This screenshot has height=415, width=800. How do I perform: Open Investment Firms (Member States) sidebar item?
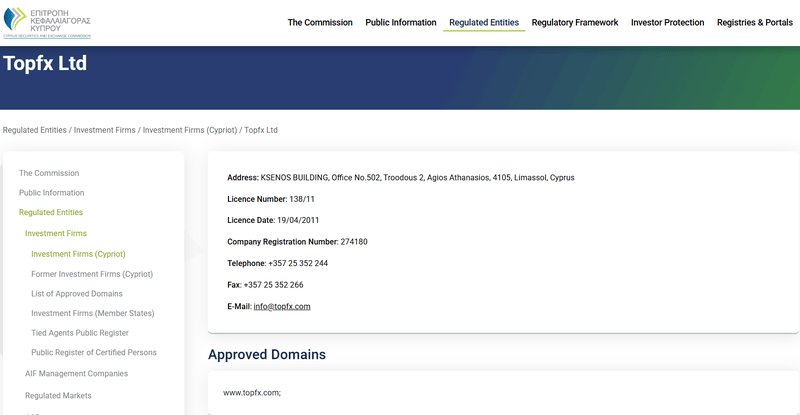(x=92, y=313)
